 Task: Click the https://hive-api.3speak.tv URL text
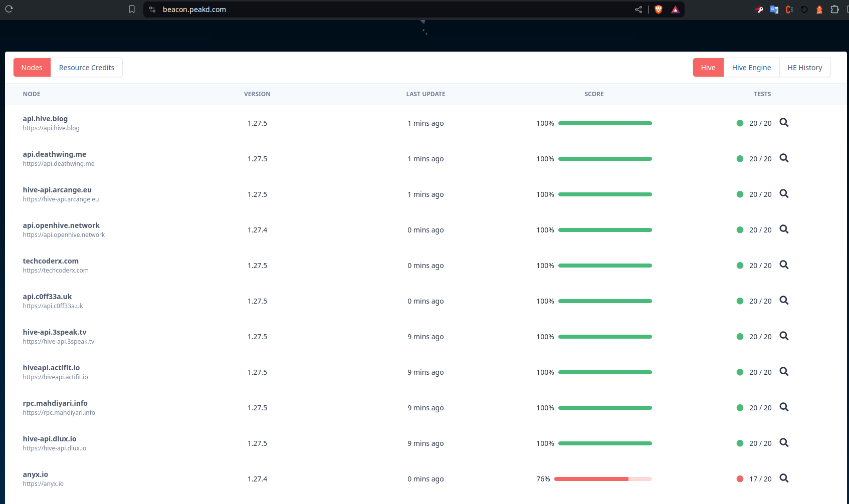coord(58,342)
